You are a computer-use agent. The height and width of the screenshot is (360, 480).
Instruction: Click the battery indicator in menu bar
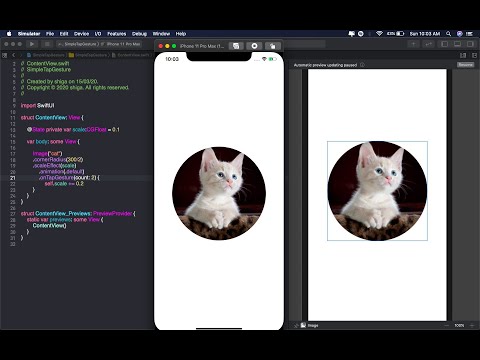coord(396,34)
